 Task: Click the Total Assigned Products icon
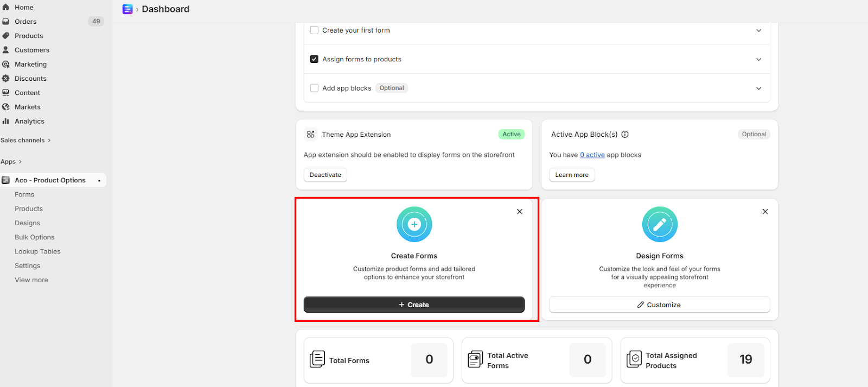coord(634,359)
